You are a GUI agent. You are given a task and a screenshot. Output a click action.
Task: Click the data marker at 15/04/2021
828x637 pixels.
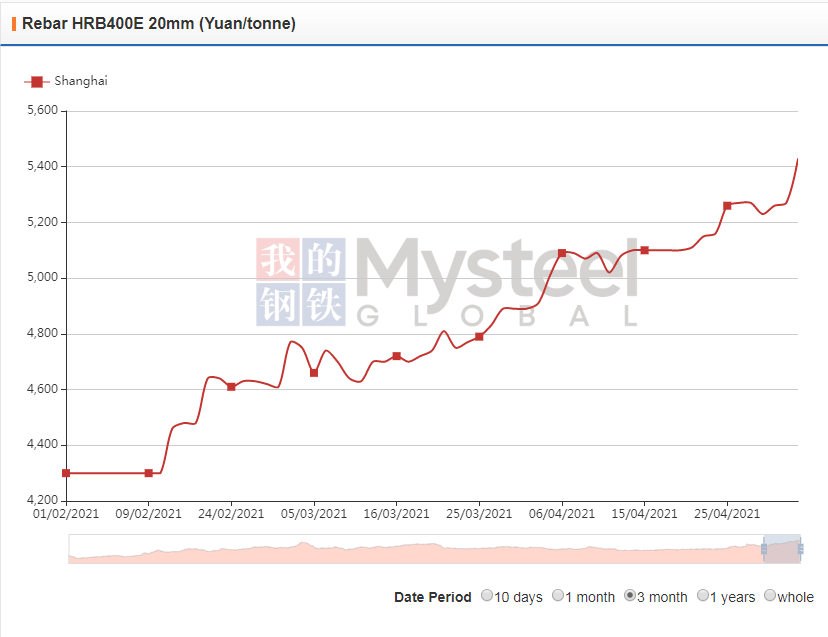point(645,250)
